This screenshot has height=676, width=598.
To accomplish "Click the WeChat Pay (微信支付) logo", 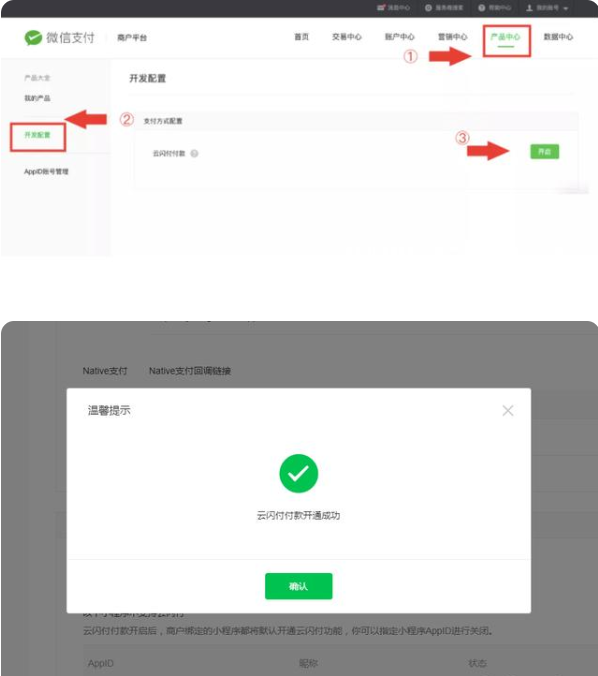I will 59,38.
